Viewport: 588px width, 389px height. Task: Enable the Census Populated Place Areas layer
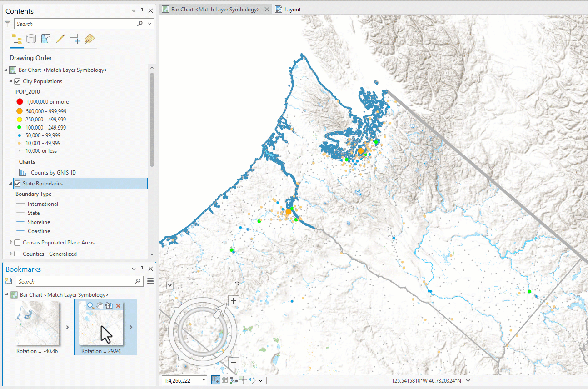click(x=17, y=242)
